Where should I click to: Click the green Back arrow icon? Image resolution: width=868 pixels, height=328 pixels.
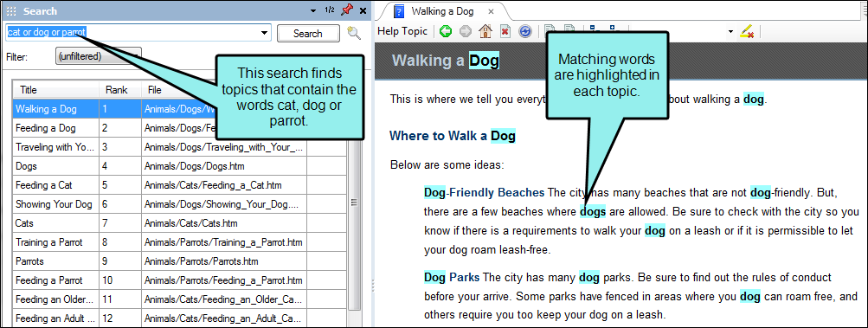(x=445, y=31)
